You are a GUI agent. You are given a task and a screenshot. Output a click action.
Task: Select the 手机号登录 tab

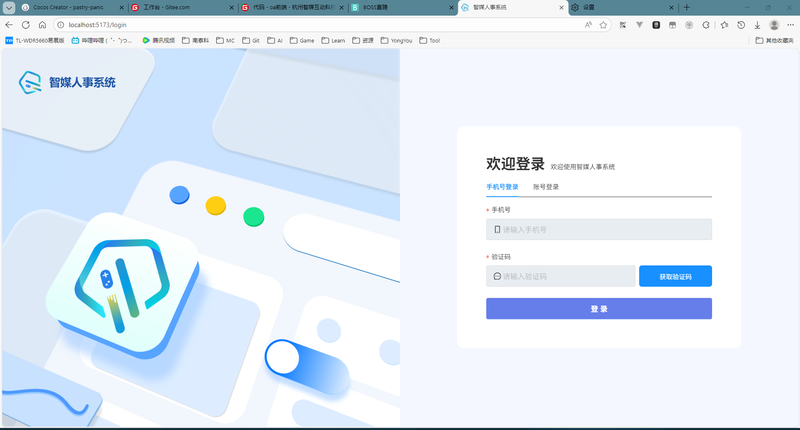pos(502,187)
